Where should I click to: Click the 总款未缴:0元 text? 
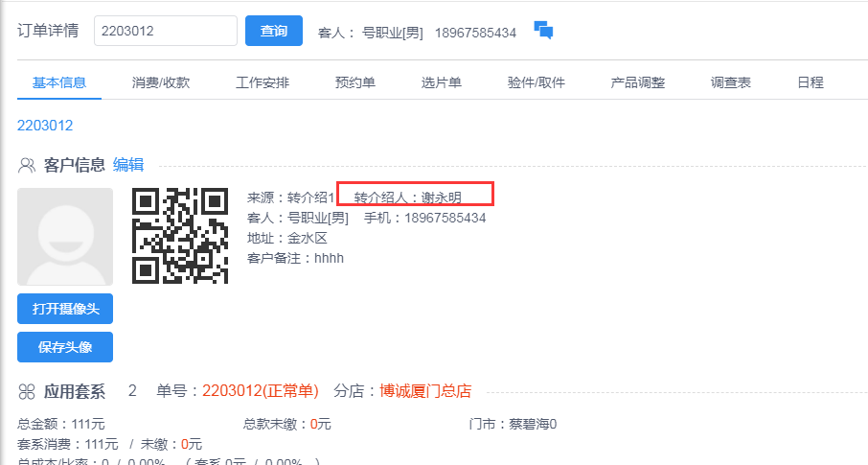[286, 424]
